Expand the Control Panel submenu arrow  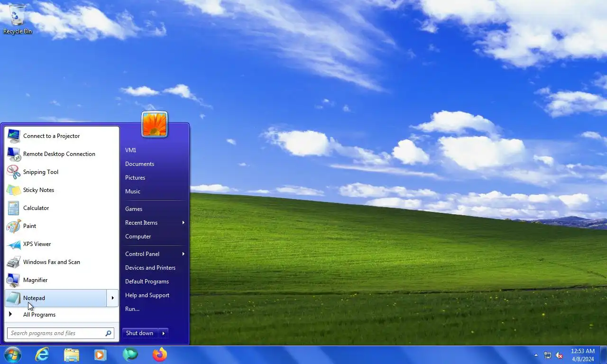(x=183, y=254)
